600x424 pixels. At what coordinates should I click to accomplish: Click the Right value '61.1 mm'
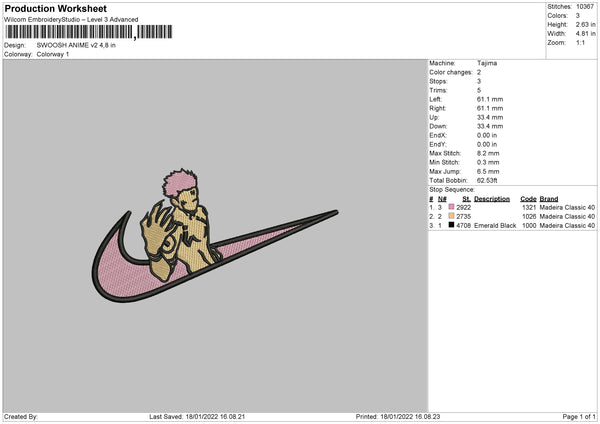pos(490,108)
